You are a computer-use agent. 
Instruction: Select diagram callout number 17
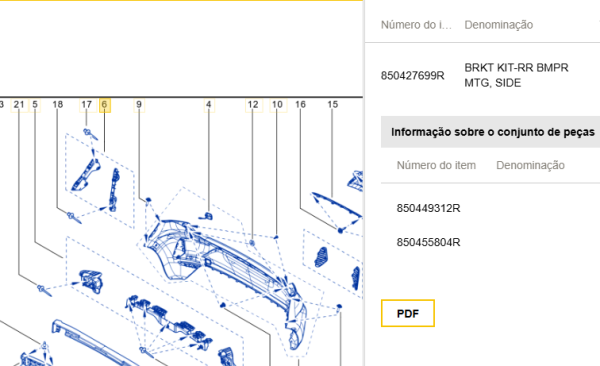87,105
